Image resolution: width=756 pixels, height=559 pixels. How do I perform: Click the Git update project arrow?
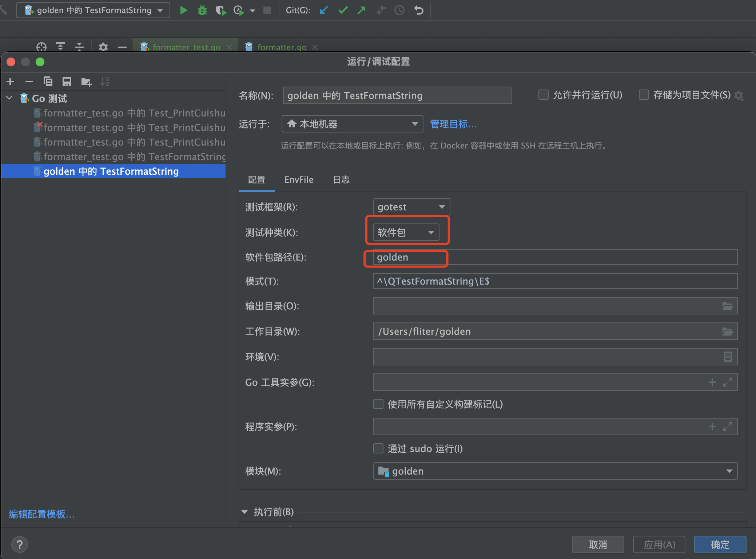[324, 10]
